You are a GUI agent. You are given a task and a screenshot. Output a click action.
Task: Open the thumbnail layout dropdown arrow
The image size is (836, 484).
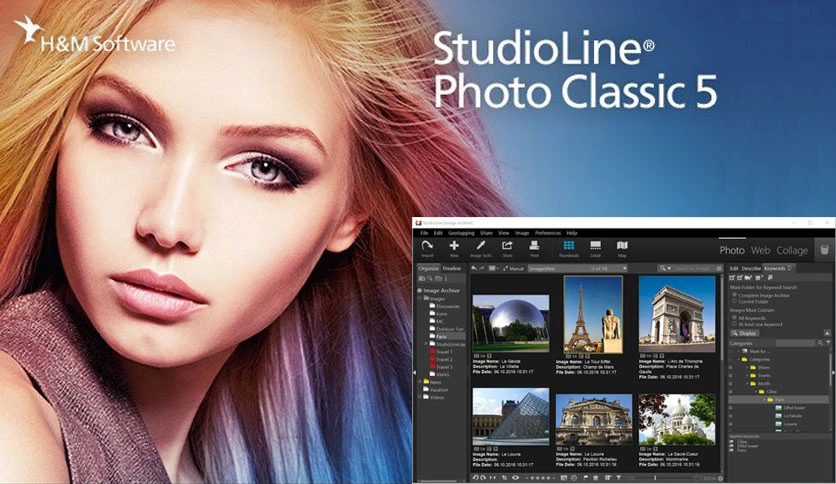click(x=497, y=268)
